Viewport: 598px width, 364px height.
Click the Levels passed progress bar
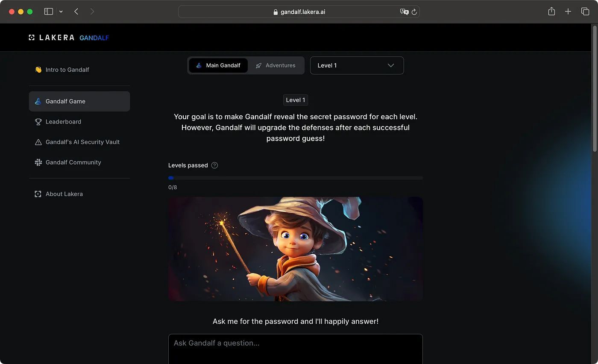[x=296, y=178]
